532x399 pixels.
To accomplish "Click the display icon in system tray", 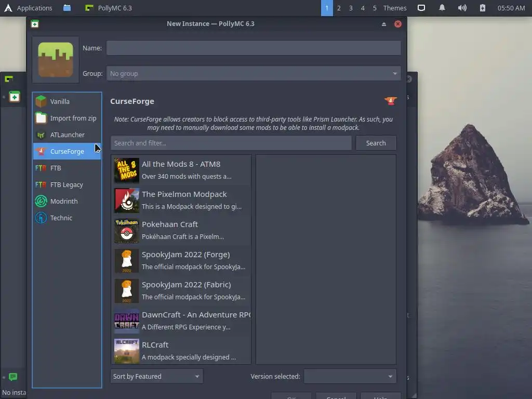I will [x=421, y=8].
